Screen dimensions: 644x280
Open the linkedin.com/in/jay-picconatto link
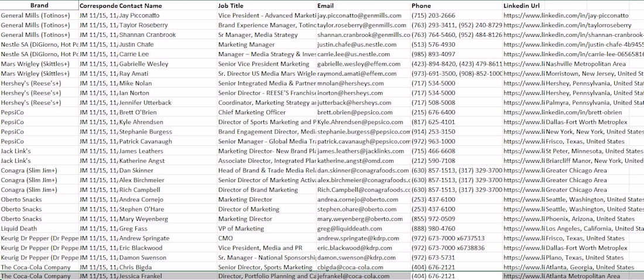click(566, 16)
